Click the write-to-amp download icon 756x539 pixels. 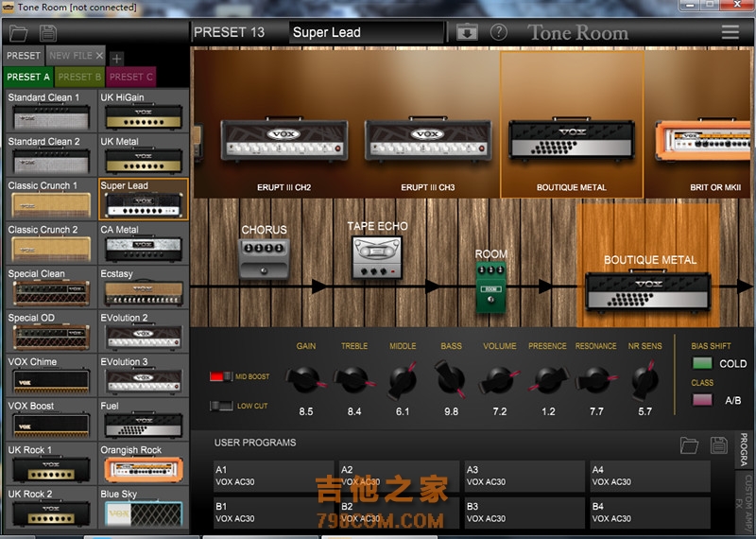point(467,32)
